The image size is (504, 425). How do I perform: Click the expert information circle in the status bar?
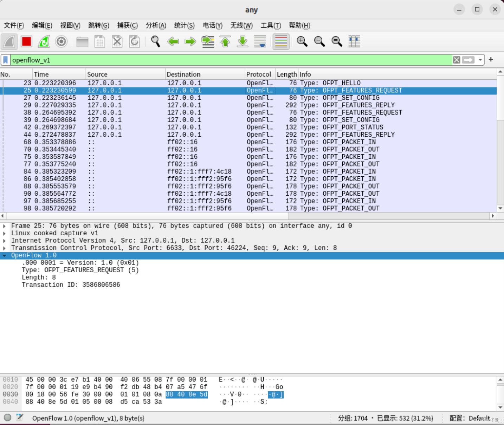[7, 418]
